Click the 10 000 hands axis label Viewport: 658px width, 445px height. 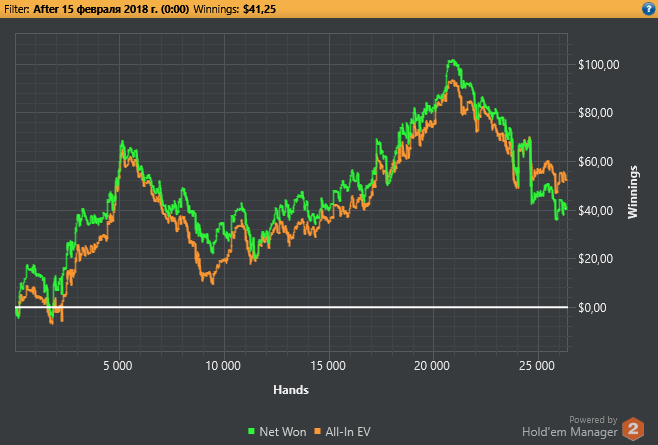click(x=223, y=366)
